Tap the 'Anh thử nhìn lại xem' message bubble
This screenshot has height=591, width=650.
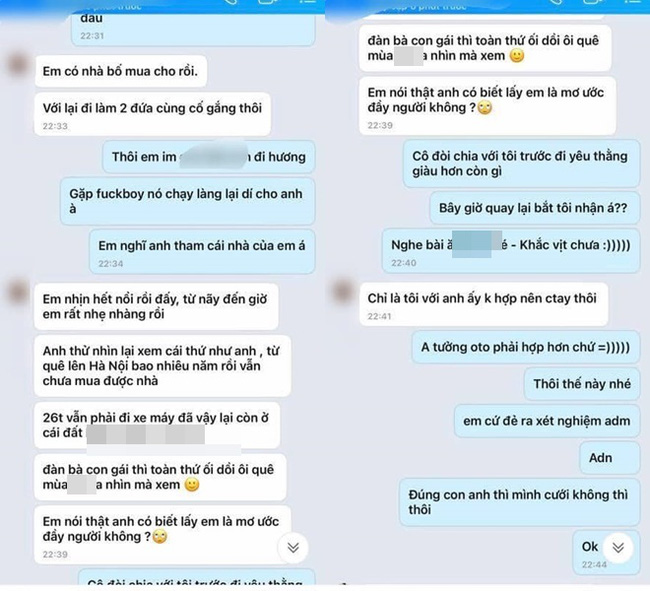click(162, 366)
